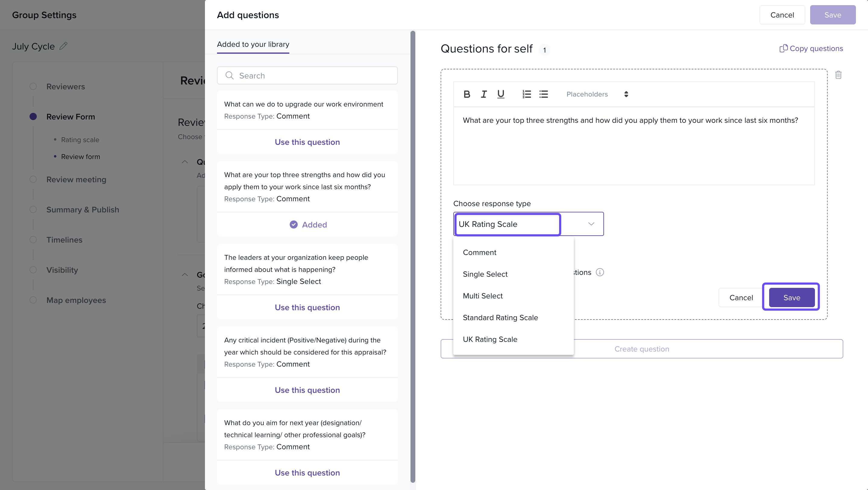Select the Timelines step circle

tap(33, 240)
